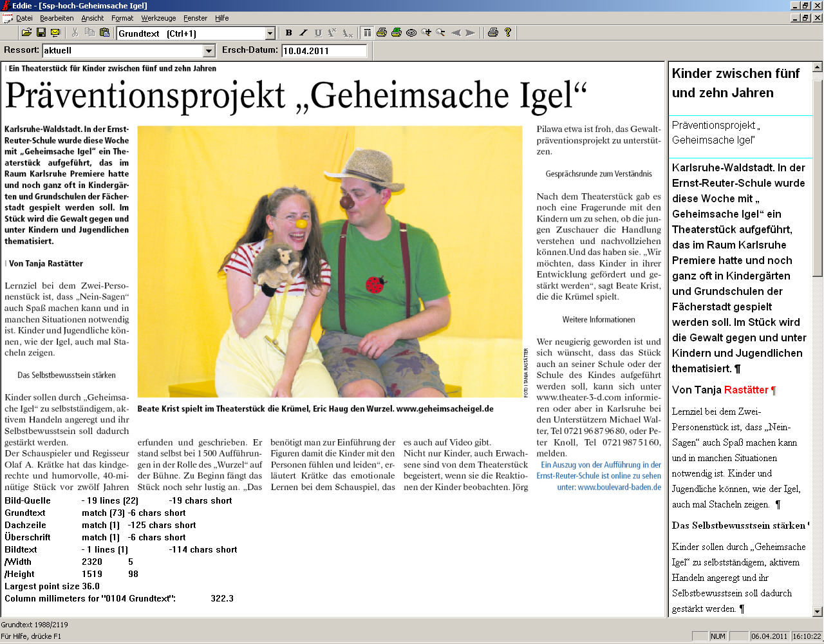This screenshot has width=824, height=644.
Task: Click the byline Von Tanja Rastätter in layout
Action: 46,263
